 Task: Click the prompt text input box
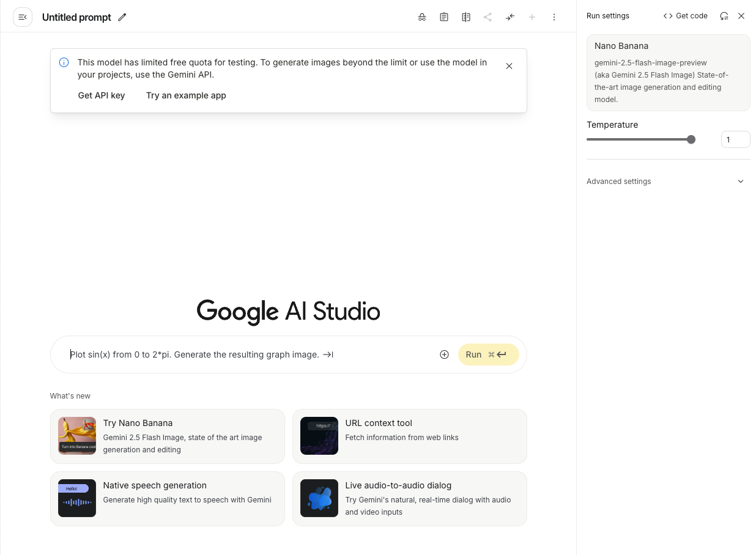pos(251,355)
